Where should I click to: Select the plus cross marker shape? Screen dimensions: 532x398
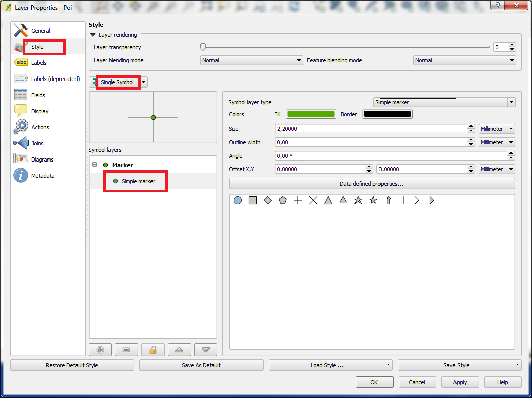298,201
